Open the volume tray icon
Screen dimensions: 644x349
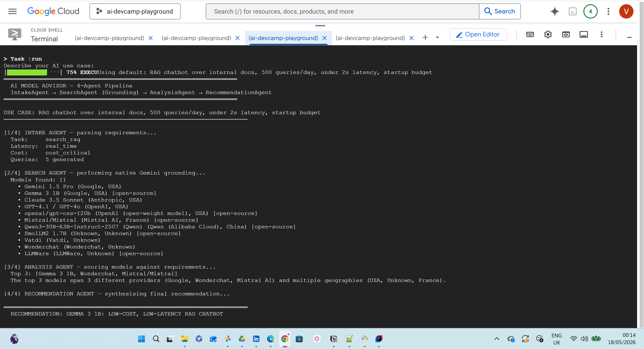[584, 339]
